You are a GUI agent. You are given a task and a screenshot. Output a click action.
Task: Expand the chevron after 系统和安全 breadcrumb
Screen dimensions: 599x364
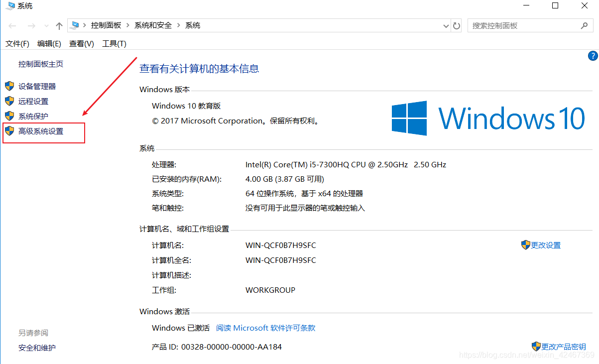(x=179, y=25)
